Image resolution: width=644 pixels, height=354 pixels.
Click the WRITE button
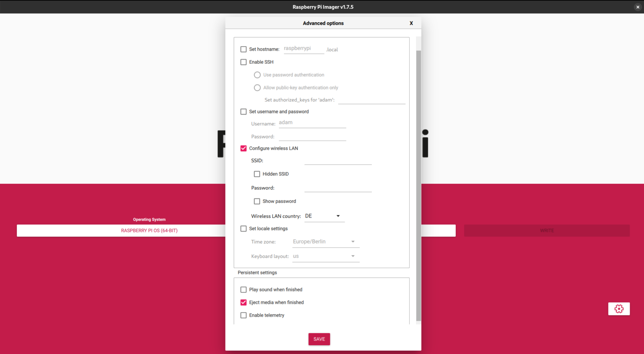coord(547,231)
